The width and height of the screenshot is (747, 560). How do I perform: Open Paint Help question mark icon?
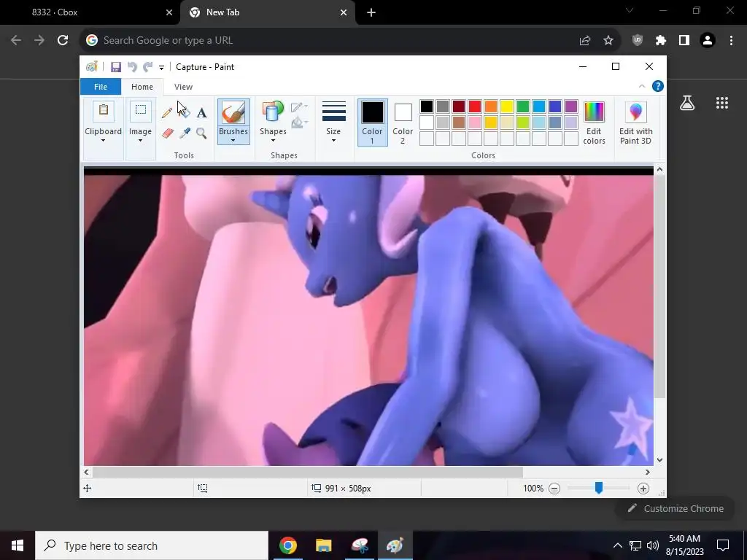coord(658,86)
